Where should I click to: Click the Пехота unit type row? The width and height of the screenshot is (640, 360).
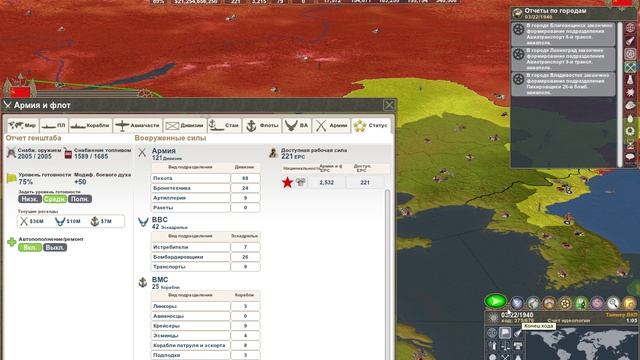click(206, 178)
